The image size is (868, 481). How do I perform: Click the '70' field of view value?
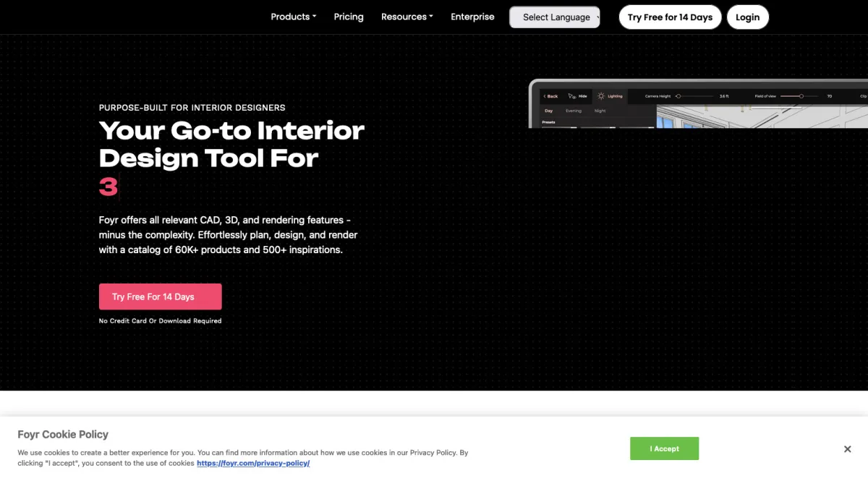[830, 96]
